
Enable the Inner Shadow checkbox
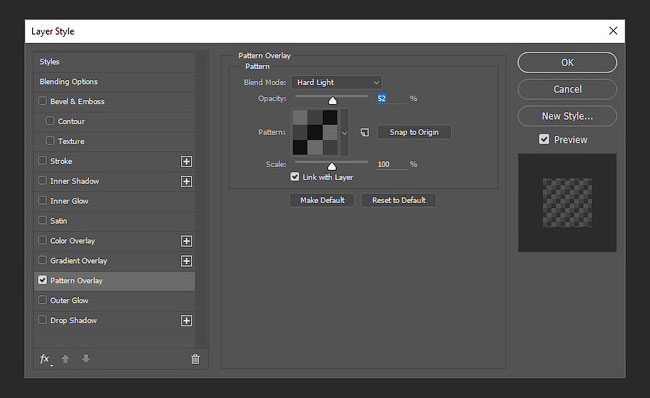(x=42, y=180)
